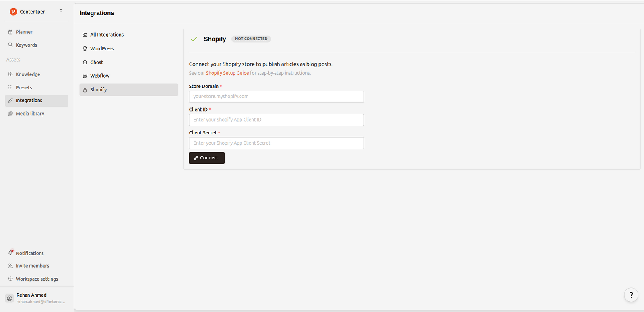The width and height of the screenshot is (644, 312).
Task: Open Rehan Ahmed user profile avatar
Action: (x=10, y=298)
